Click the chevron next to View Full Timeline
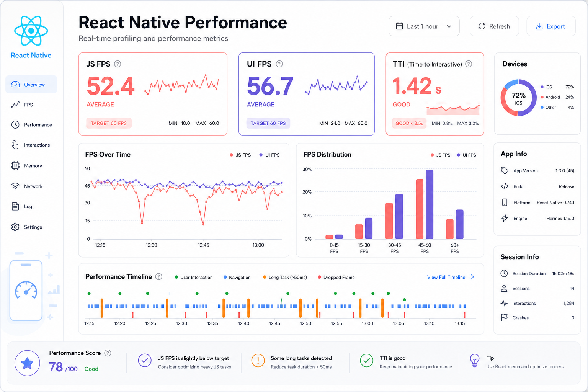 pyautogui.click(x=472, y=277)
